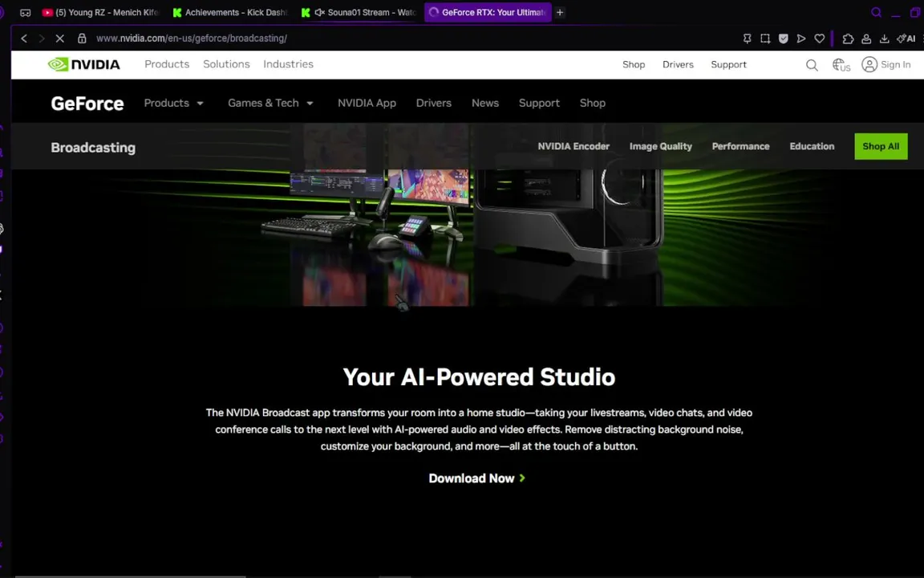Viewport: 924px width, 578px height.
Task: Go to GeForce Drivers in black nav
Action: pos(434,103)
